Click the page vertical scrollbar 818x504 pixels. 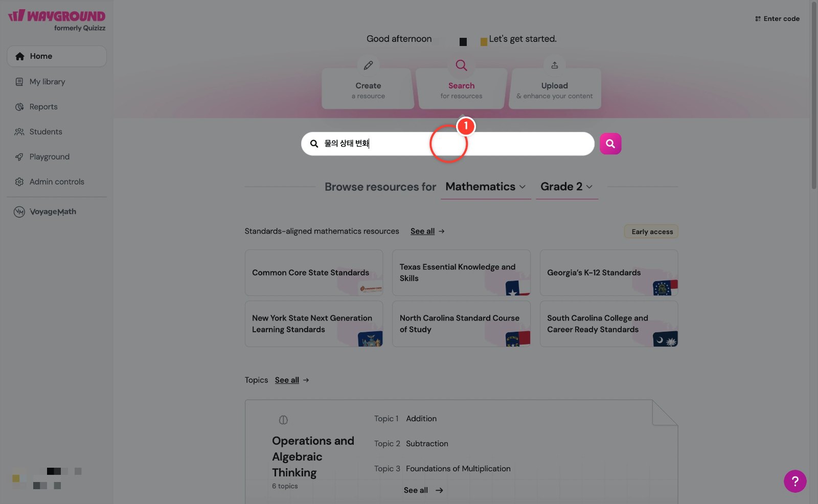point(814,95)
